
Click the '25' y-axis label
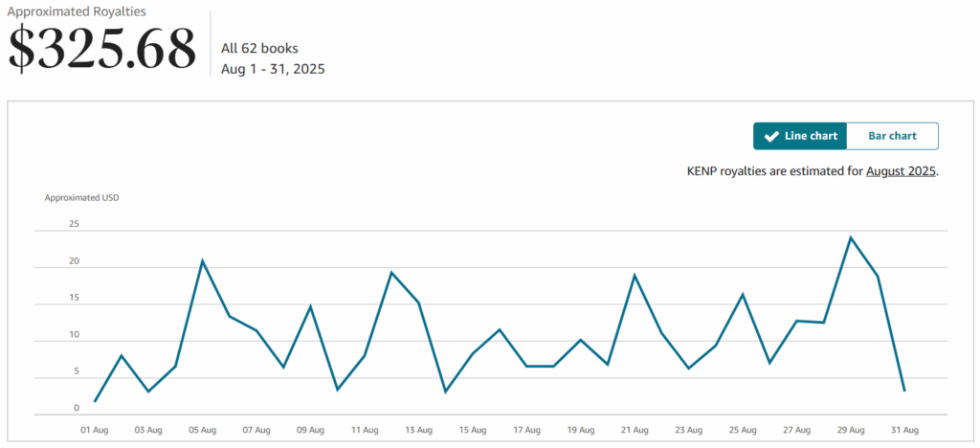74,224
